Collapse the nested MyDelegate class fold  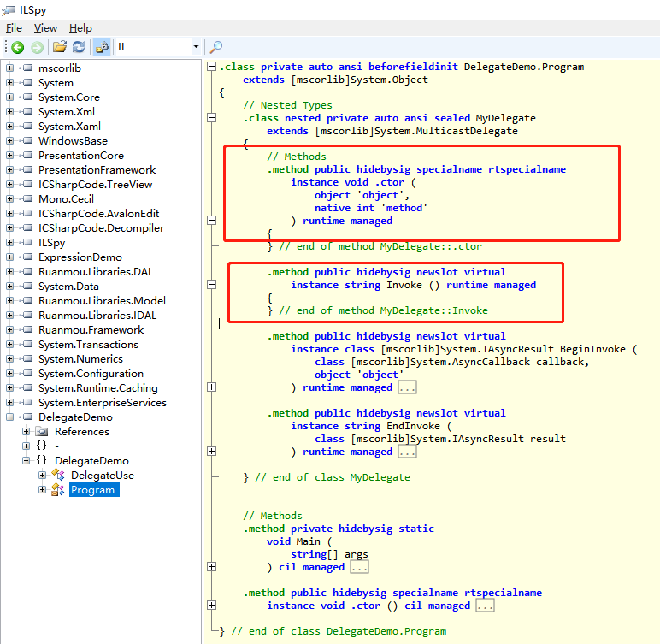point(212,118)
